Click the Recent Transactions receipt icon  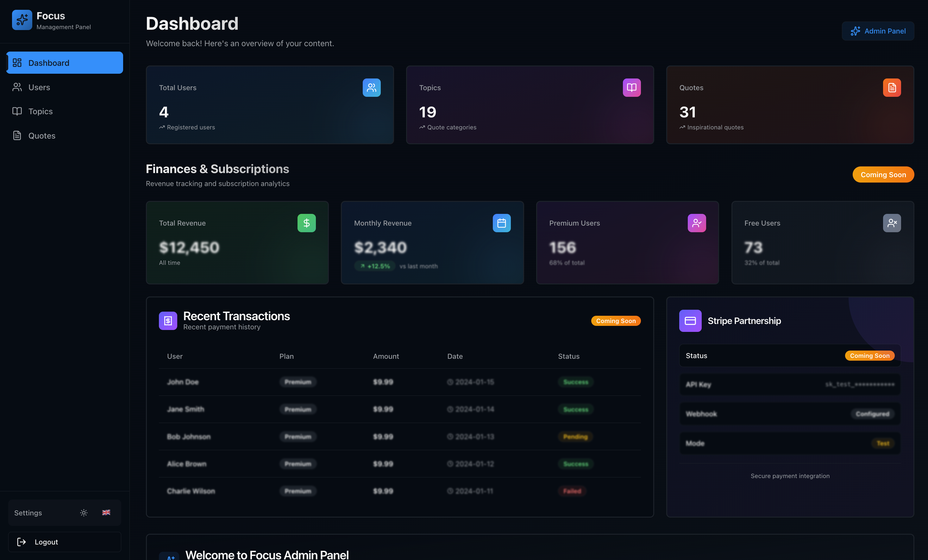coord(168,320)
